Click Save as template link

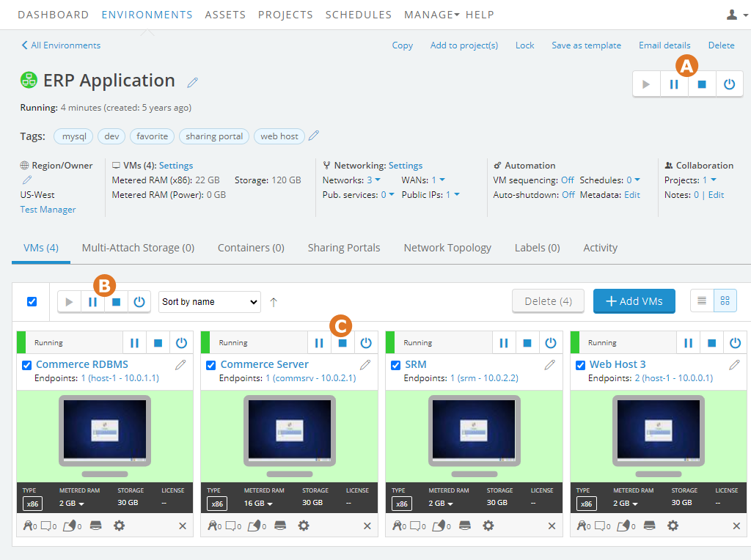(586, 45)
